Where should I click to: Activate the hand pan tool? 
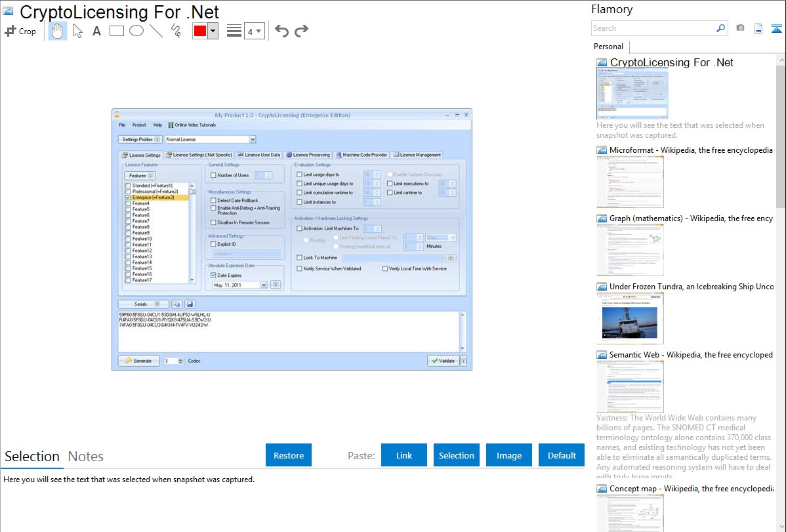(x=57, y=31)
